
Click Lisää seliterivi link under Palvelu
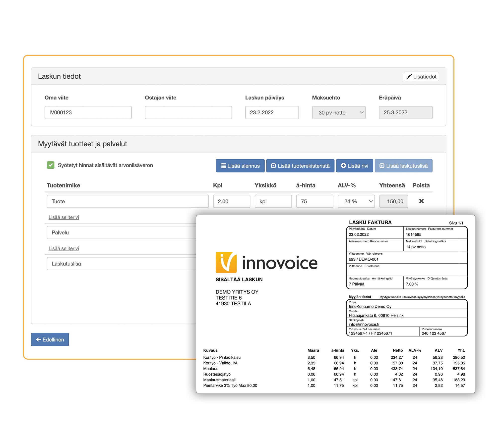point(64,248)
